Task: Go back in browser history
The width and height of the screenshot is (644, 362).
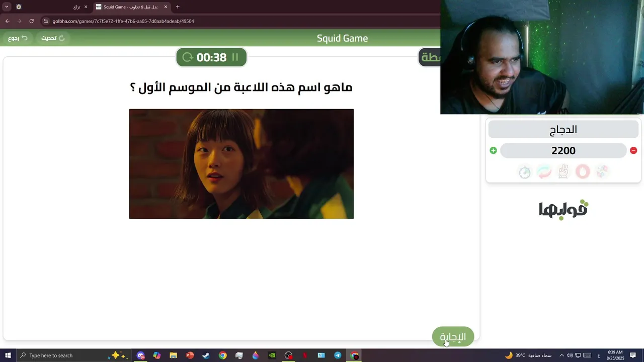Action: [8, 21]
